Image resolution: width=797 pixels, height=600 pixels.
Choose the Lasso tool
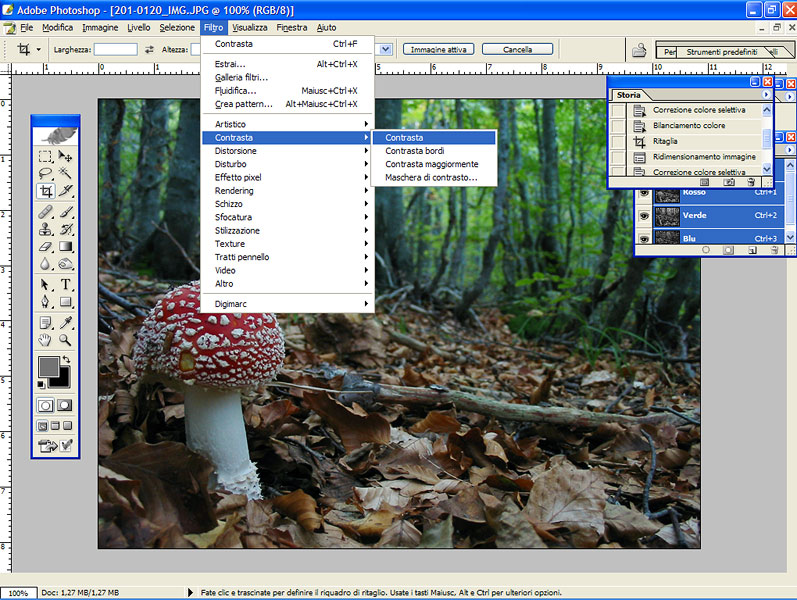(46, 174)
